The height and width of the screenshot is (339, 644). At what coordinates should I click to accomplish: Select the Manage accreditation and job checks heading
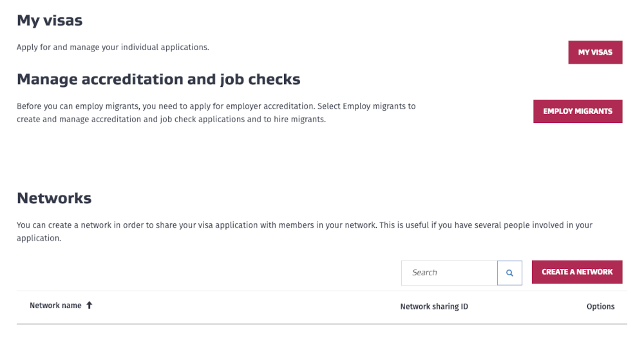[158, 79]
